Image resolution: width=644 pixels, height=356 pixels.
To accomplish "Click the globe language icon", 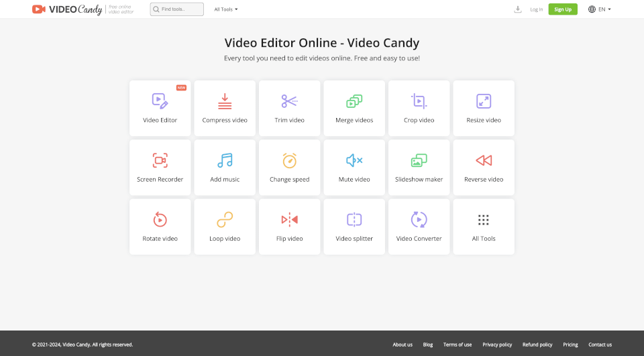I will pyautogui.click(x=592, y=9).
